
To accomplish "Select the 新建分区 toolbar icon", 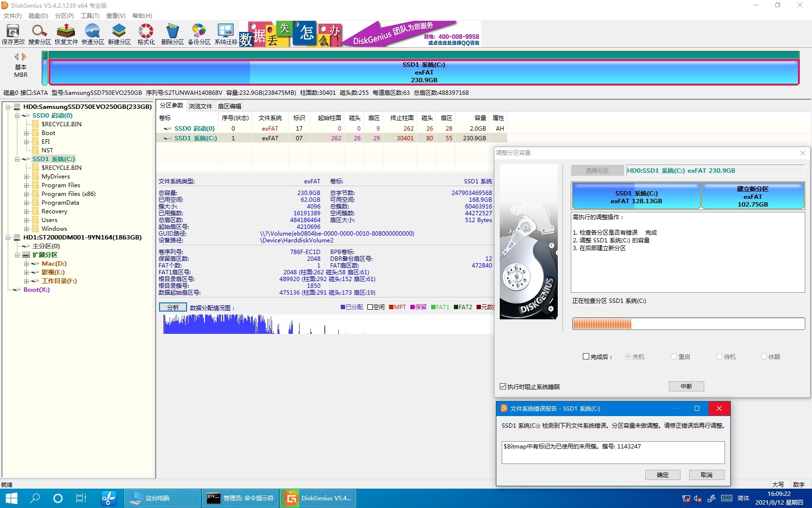I will point(119,34).
